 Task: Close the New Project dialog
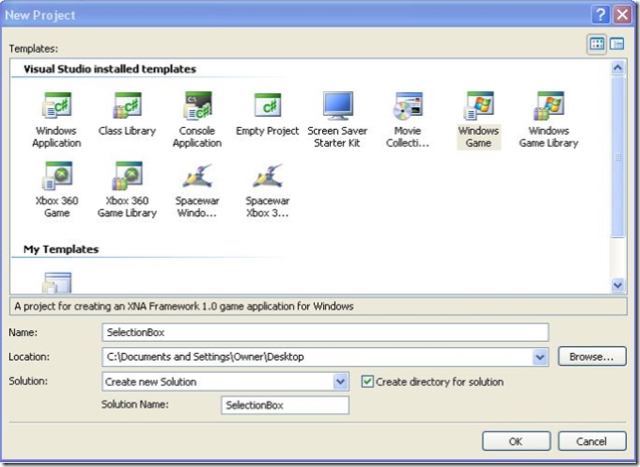click(622, 15)
